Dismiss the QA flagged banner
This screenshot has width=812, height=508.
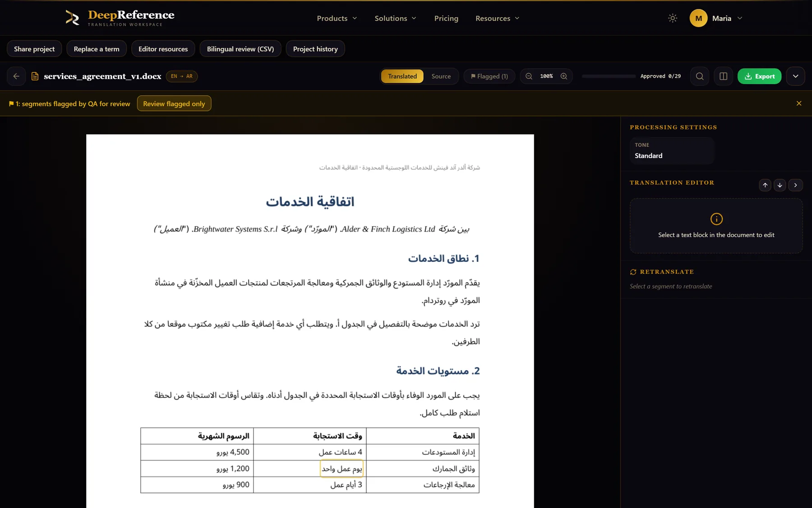pyautogui.click(x=799, y=103)
